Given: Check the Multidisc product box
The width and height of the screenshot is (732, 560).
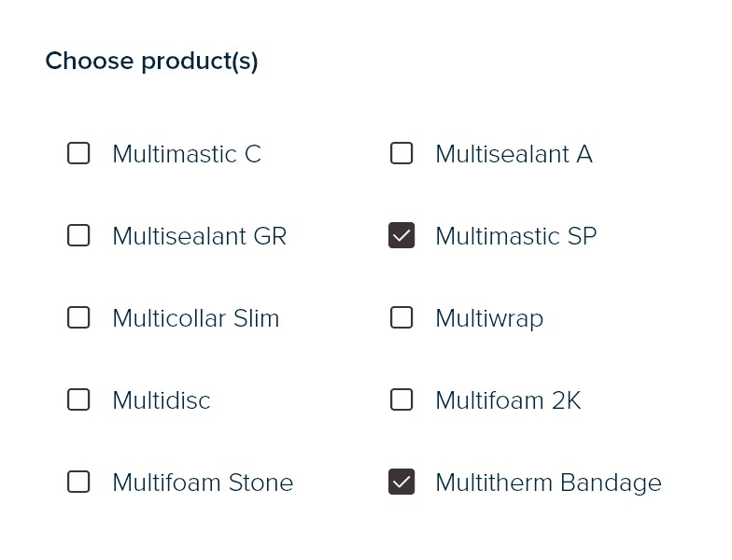Looking at the screenshot, I should 78,399.
